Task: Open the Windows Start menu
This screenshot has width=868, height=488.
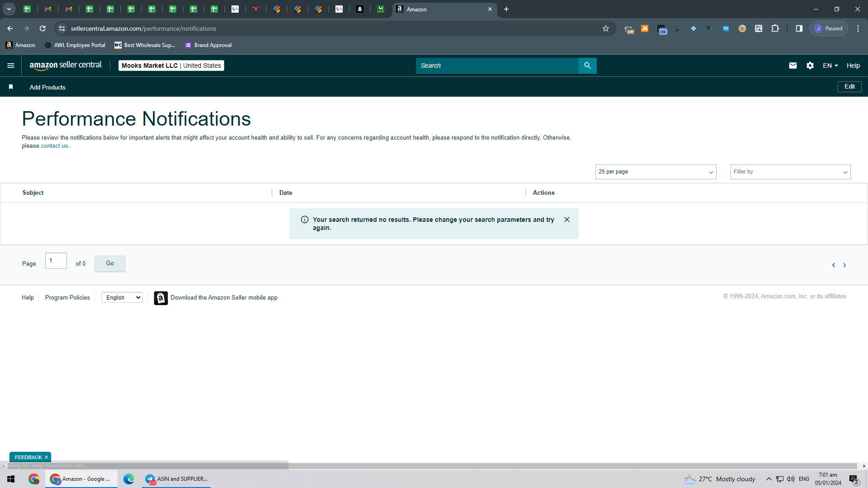Action: (x=11, y=479)
